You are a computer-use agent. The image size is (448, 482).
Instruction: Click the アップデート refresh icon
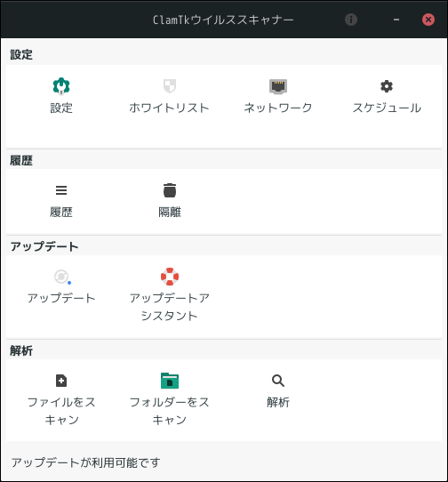coord(62,277)
